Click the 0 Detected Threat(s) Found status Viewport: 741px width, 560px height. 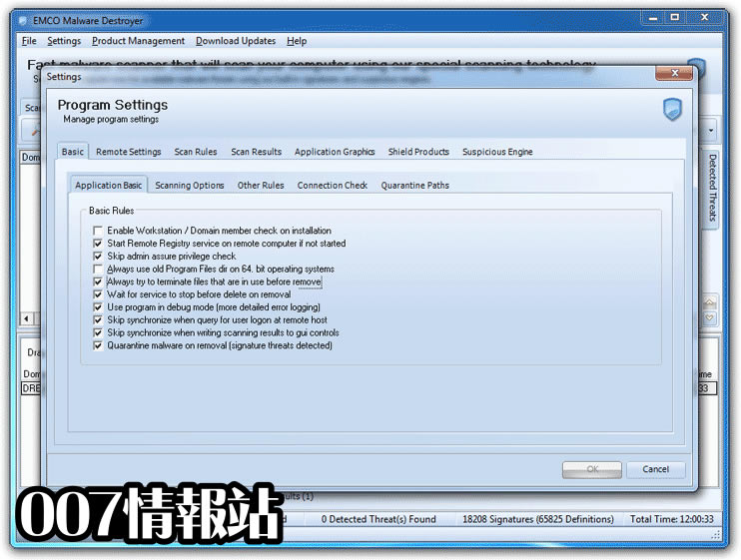[x=378, y=519]
